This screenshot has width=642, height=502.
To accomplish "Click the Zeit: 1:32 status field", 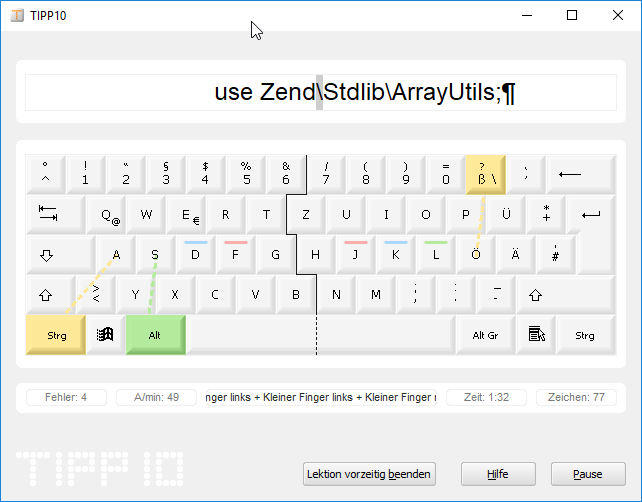I will tap(486, 397).
